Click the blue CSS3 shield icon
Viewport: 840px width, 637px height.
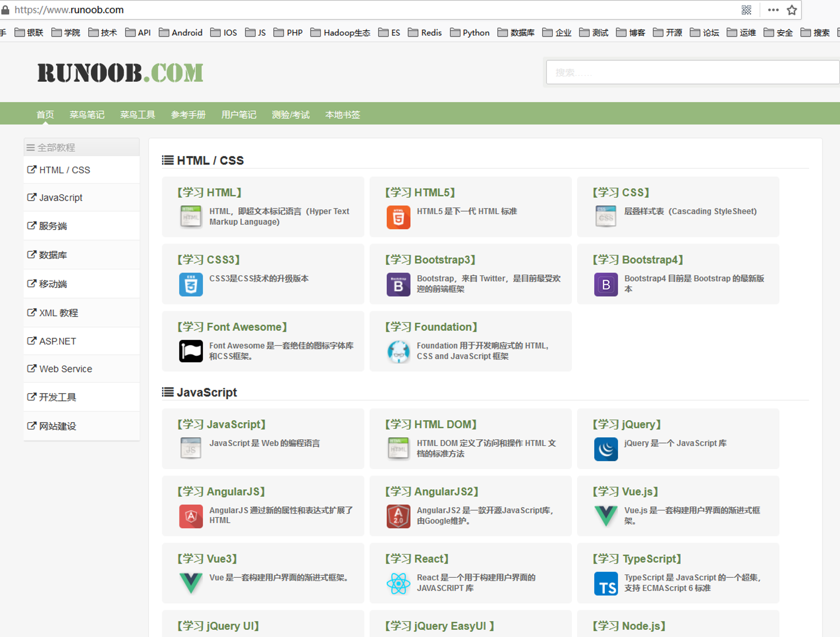coord(191,284)
